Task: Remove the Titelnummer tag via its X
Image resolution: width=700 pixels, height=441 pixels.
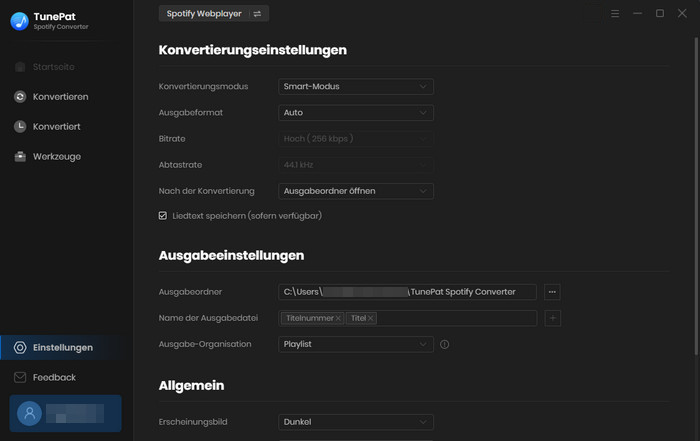Action: coord(338,318)
